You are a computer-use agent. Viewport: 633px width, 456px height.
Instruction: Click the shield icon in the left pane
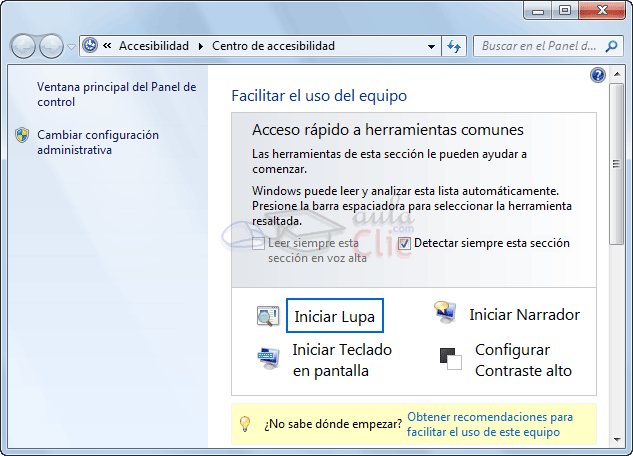pos(22,135)
